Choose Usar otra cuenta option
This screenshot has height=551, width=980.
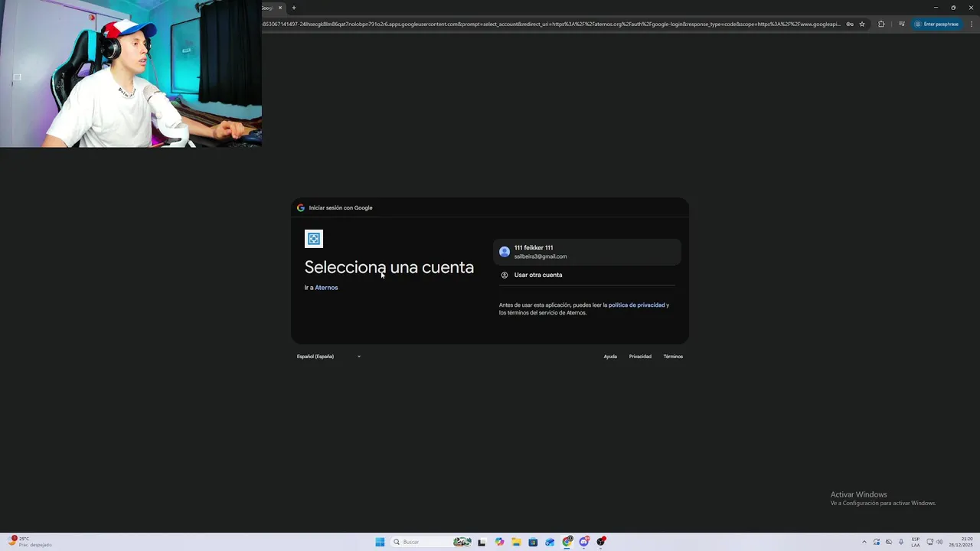pyautogui.click(x=586, y=275)
